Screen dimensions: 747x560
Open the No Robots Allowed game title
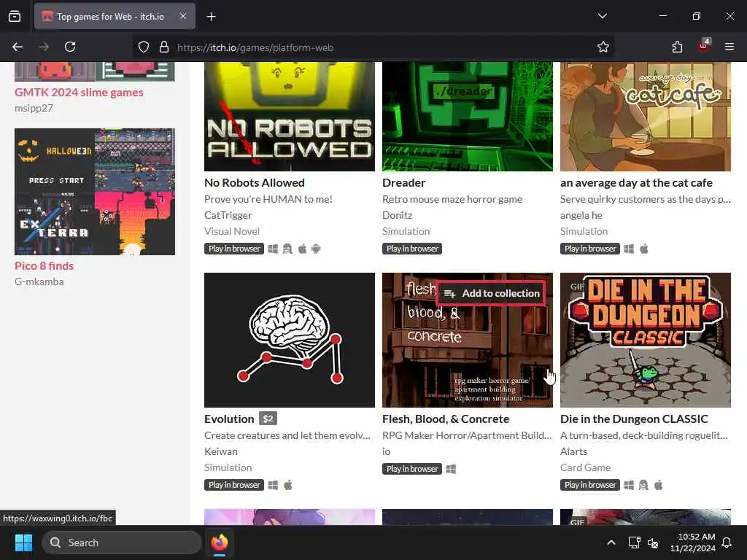[x=255, y=183]
